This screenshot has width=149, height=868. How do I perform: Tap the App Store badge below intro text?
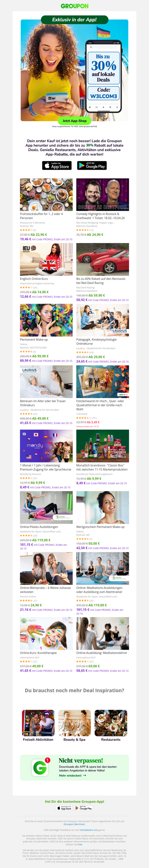coord(57,165)
